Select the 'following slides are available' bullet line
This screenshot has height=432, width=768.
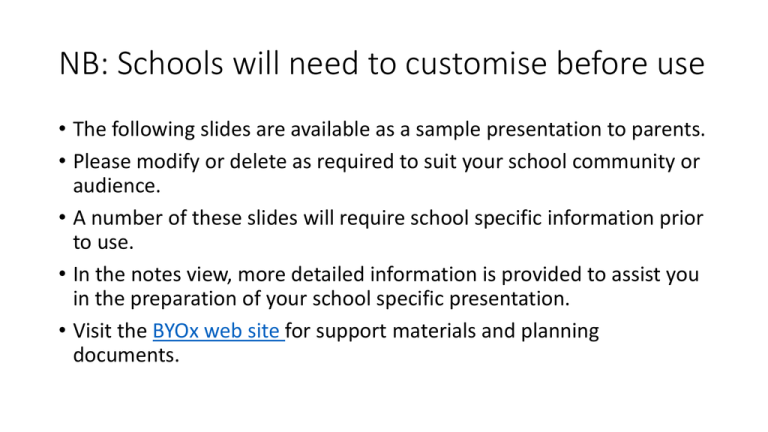[x=389, y=129]
